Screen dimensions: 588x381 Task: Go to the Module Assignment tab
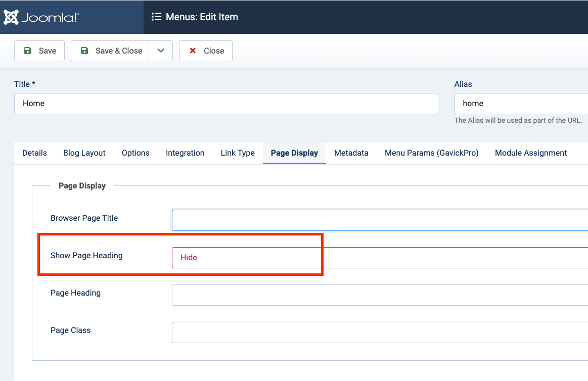(531, 153)
